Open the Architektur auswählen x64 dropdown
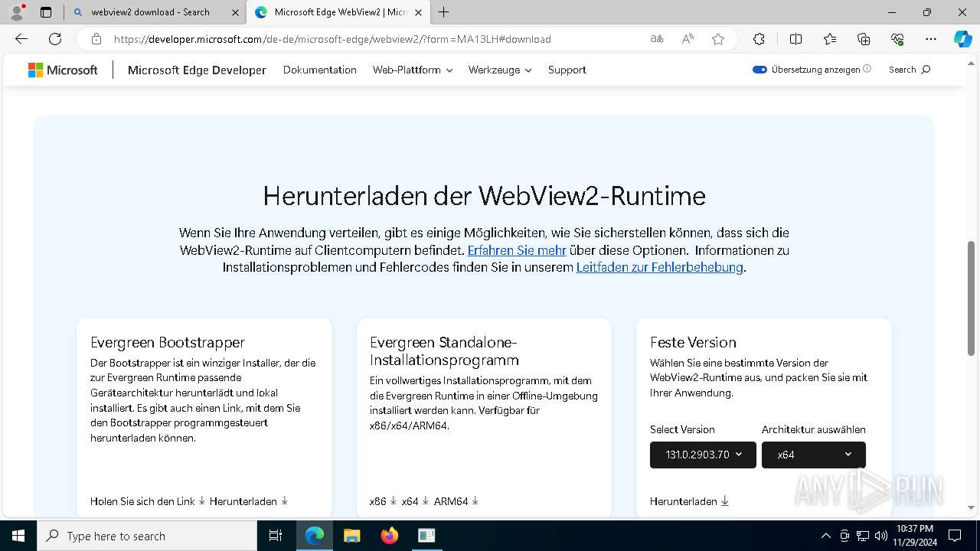Image resolution: width=980 pixels, height=551 pixels. point(814,455)
